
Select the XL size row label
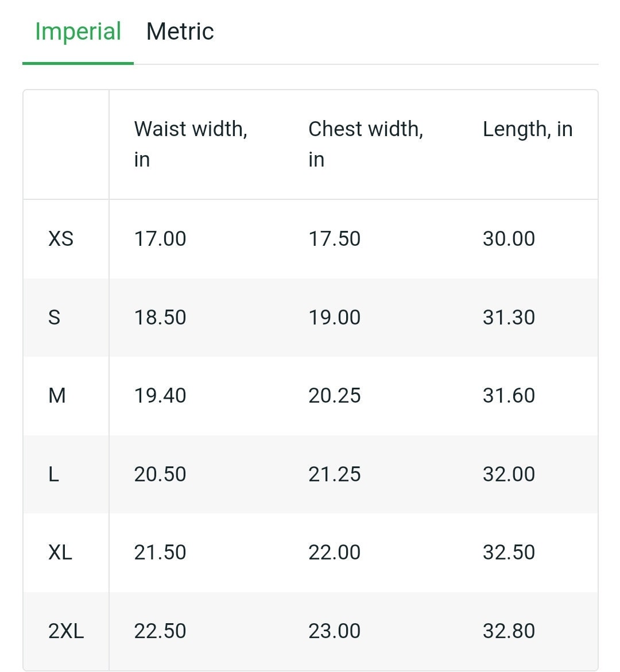(60, 553)
